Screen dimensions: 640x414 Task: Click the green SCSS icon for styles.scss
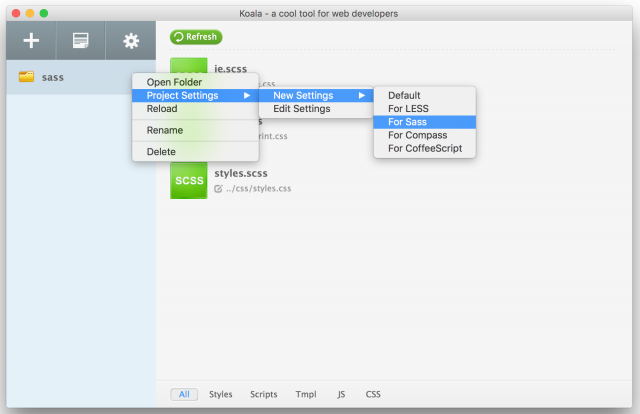[x=189, y=180]
